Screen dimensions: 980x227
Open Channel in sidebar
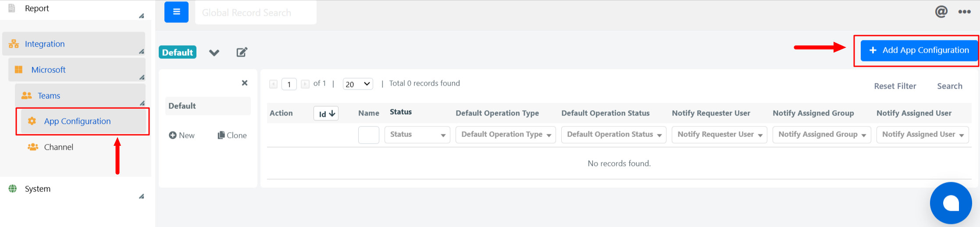[x=58, y=147]
